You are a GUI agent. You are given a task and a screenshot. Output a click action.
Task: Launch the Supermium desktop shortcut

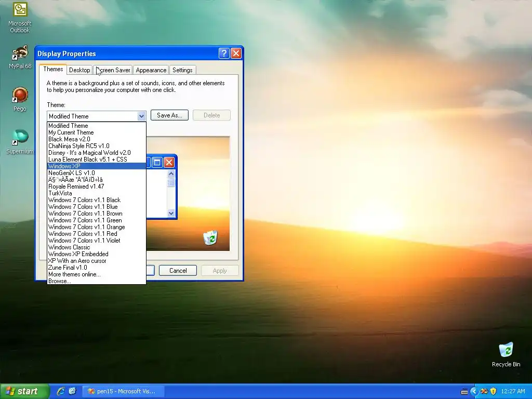[x=20, y=142]
